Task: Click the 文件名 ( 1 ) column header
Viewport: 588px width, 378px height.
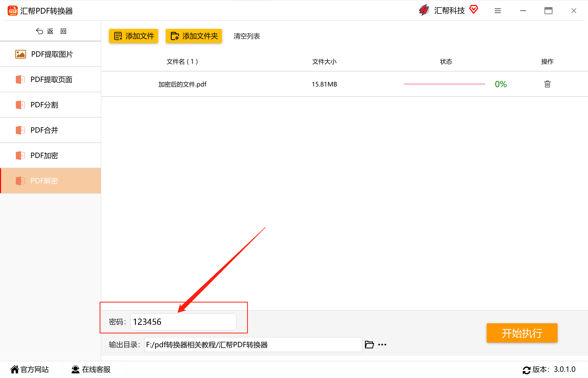Action: [x=182, y=62]
